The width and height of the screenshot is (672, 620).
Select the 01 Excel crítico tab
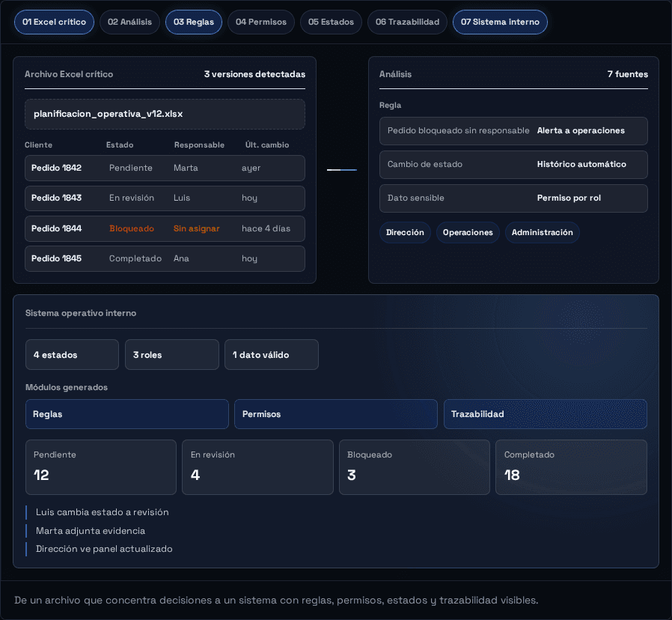pyautogui.click(x=54, y=22)
